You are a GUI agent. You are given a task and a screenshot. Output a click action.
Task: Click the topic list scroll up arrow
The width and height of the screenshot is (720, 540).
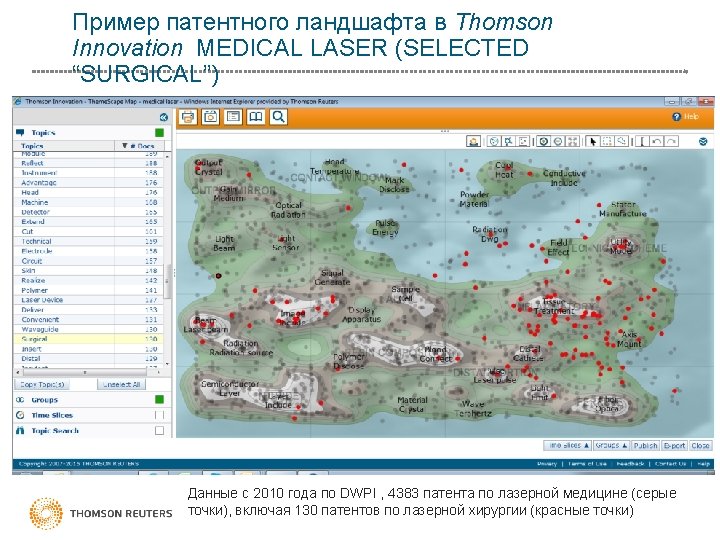[x=167, y=157]
